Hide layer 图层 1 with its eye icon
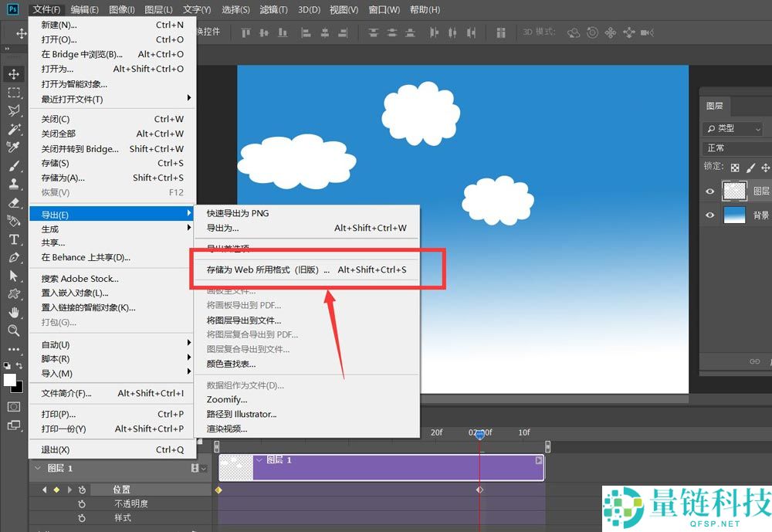Viewport: 772px width, 532px height. pyautogui.click(x=710, y=191)
